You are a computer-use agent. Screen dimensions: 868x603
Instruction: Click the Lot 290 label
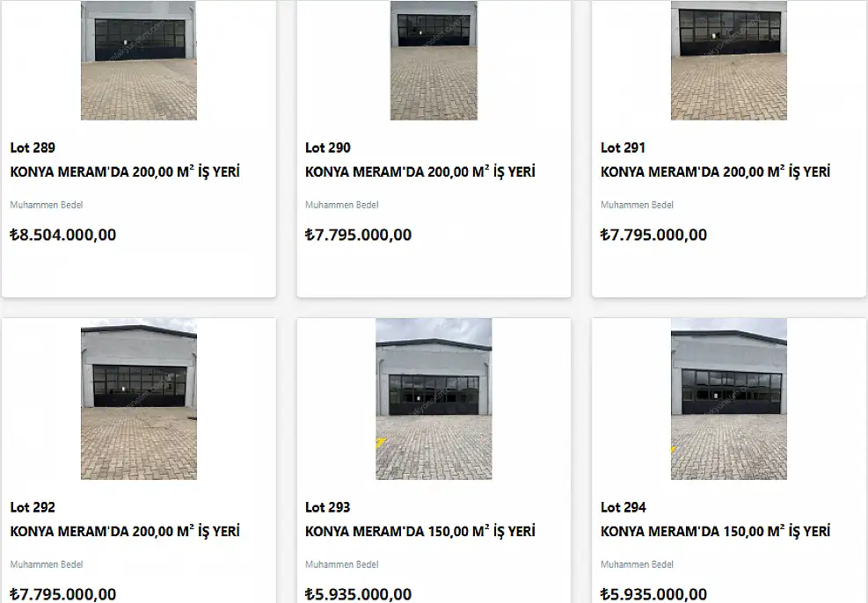click(328, 148)
